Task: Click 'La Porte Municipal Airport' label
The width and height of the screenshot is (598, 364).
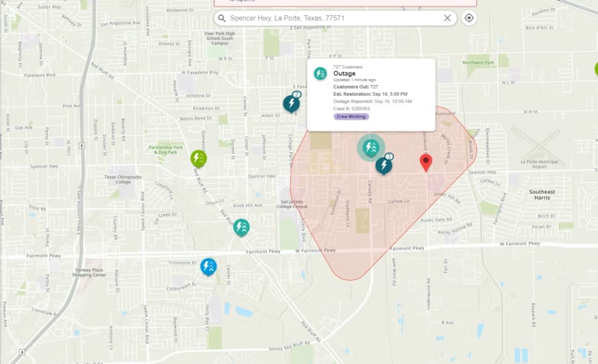Action: click(x=540, y=164)
